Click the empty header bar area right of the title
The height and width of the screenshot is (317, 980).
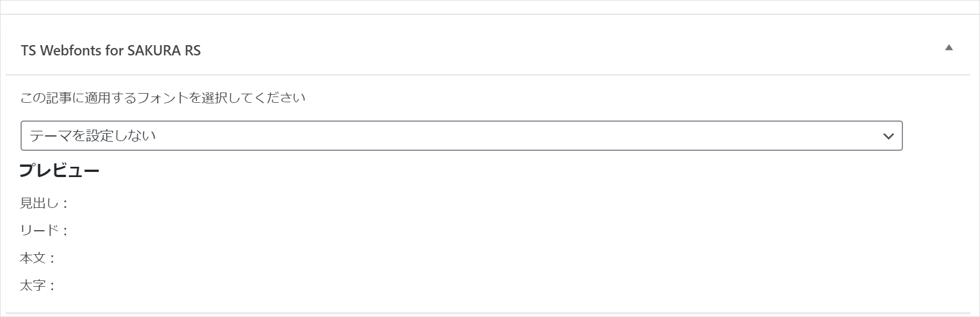(x=571, y=50)
